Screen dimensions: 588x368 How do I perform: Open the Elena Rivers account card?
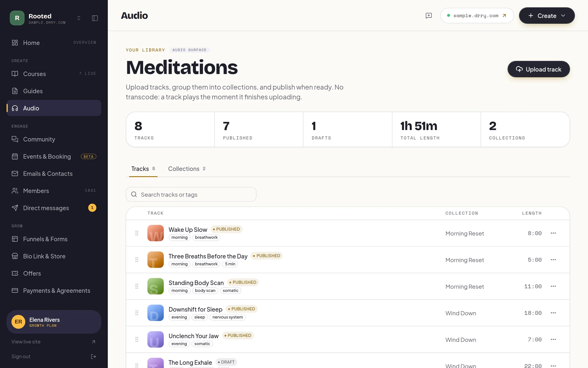point(54,322)
